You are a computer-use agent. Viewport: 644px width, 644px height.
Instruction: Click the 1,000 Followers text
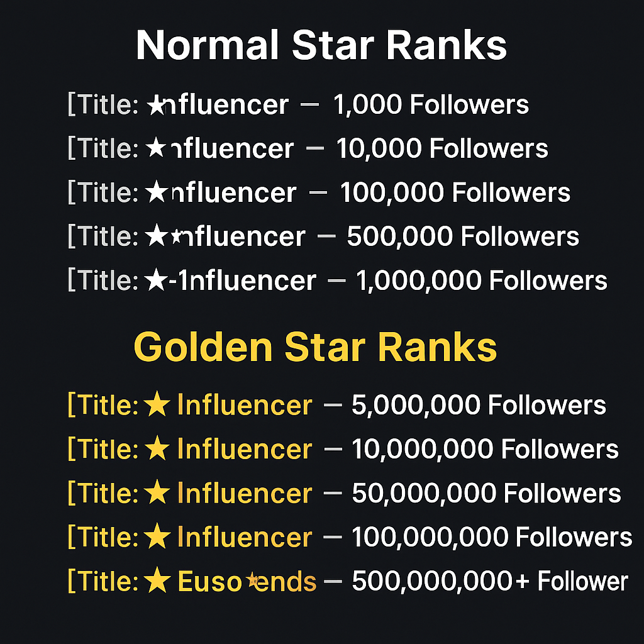point(431,105)
